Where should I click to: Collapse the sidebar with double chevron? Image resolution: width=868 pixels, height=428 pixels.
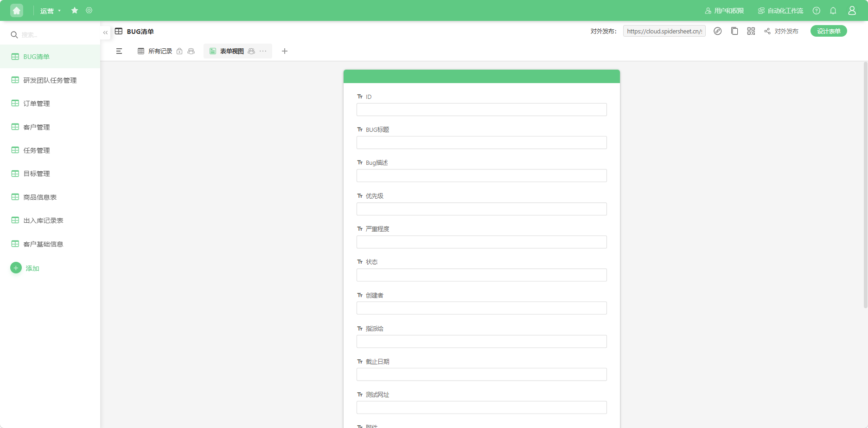[105, 32]
